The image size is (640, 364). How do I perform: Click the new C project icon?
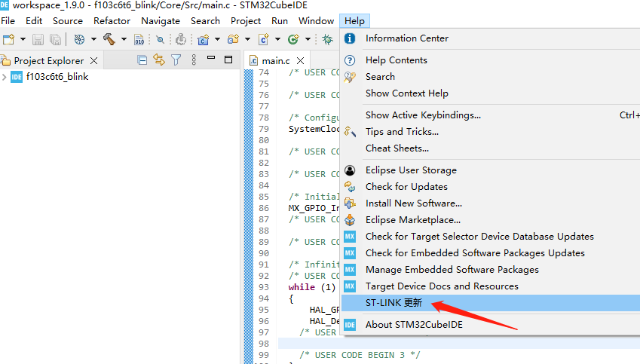coord(203,40)
